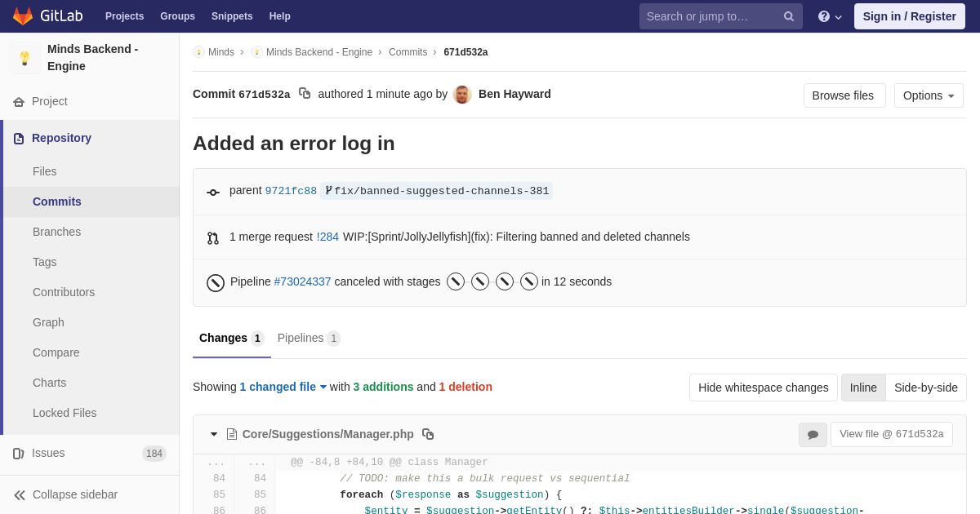
Task: Click Ben Hayward's avatar image
Action: point(462,95)
